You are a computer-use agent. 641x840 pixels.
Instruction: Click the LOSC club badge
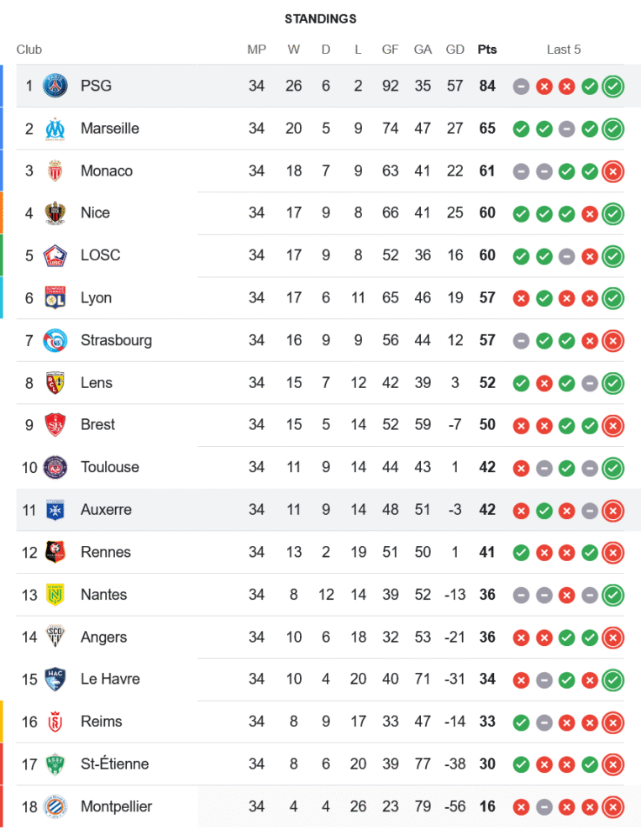(55, 255)
